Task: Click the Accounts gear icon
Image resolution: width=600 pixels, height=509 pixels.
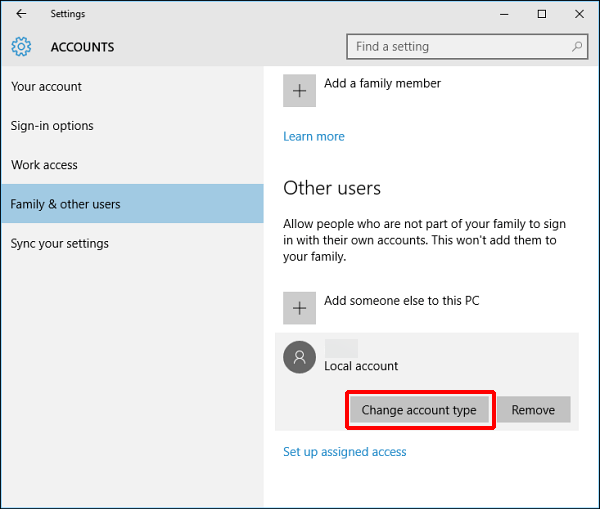Action: pyautogui.click(x=21, y=47)
